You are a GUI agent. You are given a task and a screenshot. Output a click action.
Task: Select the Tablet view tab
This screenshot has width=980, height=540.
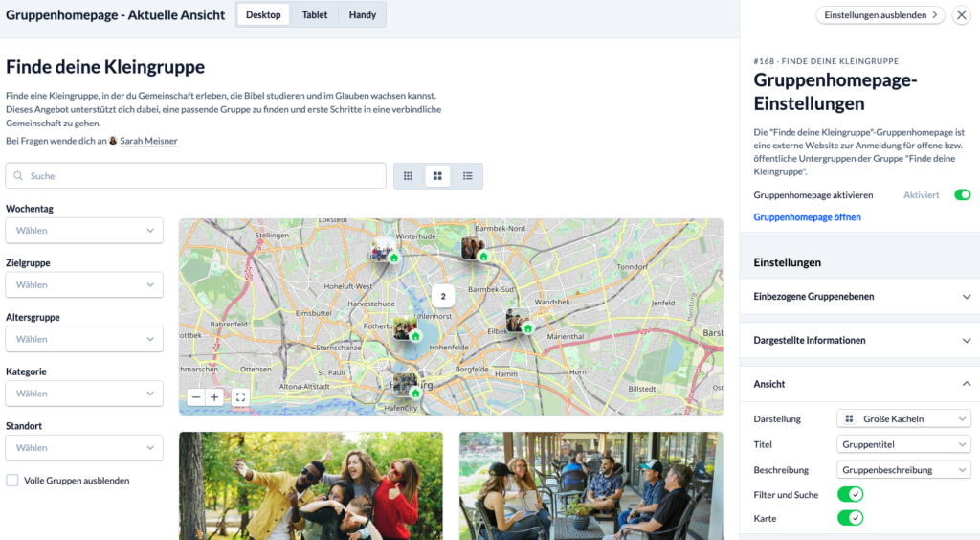(314, 15)
